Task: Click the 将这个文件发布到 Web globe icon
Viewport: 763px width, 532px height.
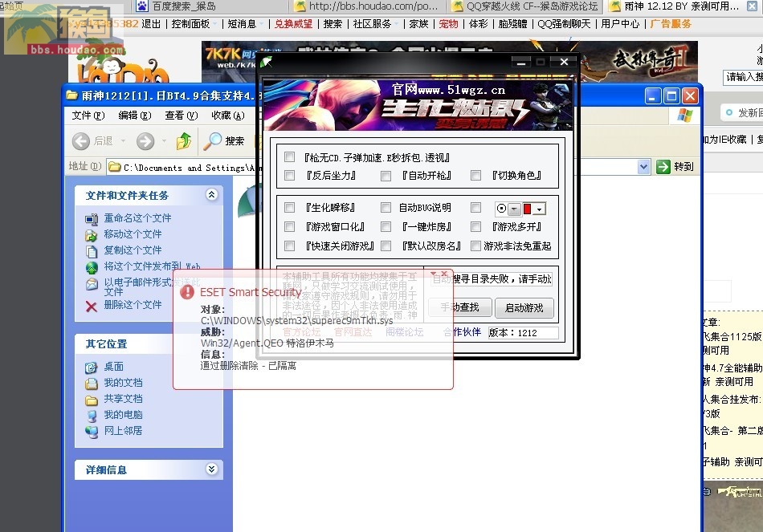Action: pyautogui.click(x=92, y=267)
